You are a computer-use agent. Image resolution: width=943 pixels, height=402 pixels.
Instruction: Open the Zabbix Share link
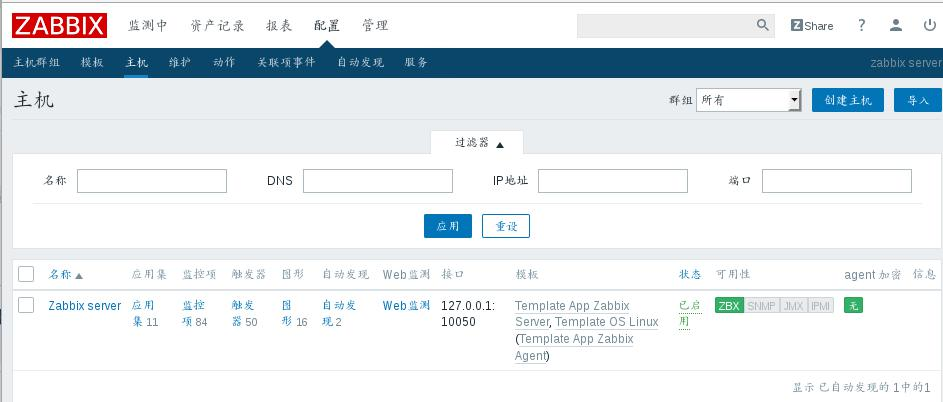pos(812,25)
